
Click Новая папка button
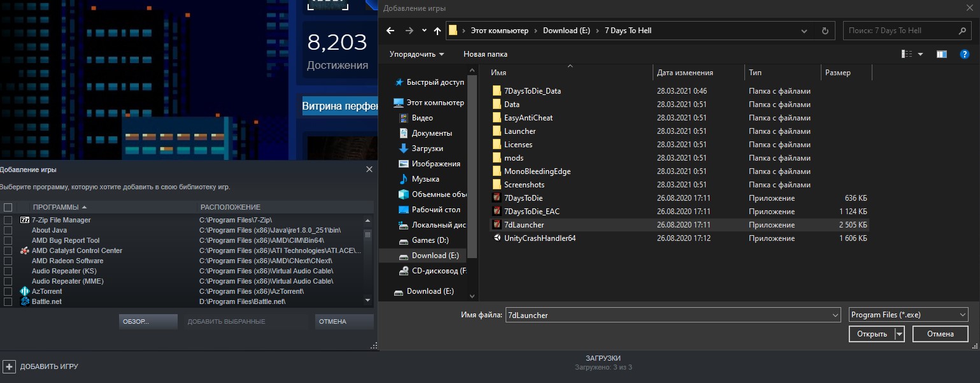click(485, 54)
